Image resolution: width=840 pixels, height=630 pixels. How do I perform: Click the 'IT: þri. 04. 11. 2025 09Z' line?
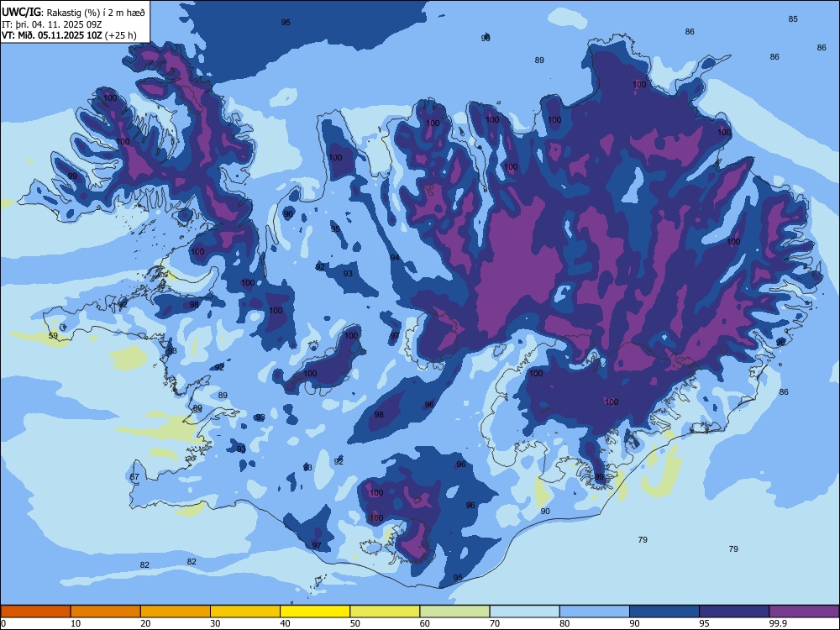pyautogui.click(x=52, y=24)
